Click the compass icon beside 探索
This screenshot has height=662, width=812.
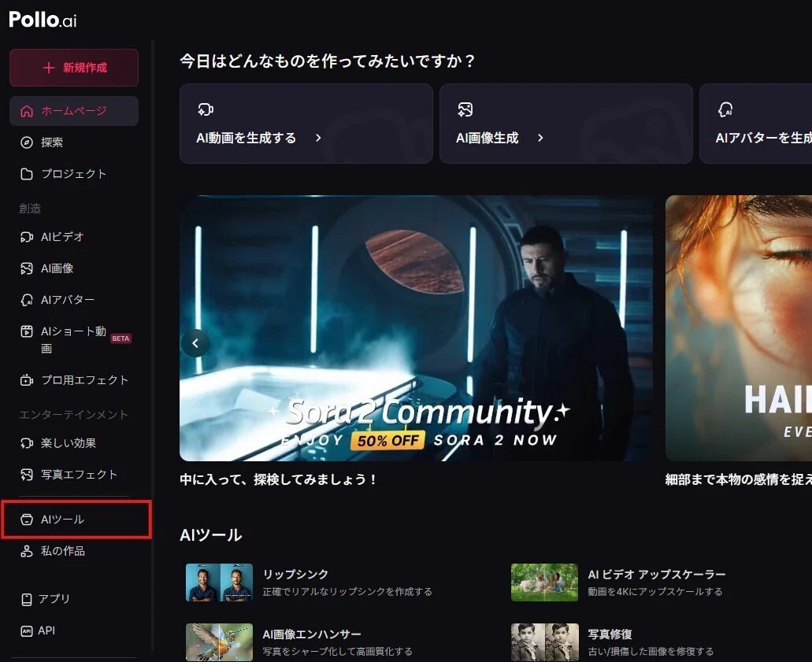[27, 142]
